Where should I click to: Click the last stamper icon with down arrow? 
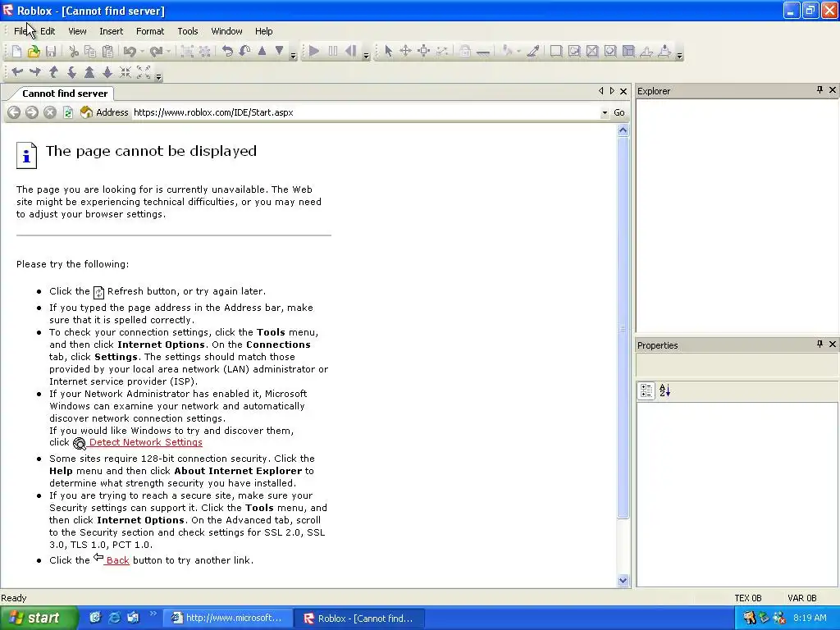tap(664, 52)
